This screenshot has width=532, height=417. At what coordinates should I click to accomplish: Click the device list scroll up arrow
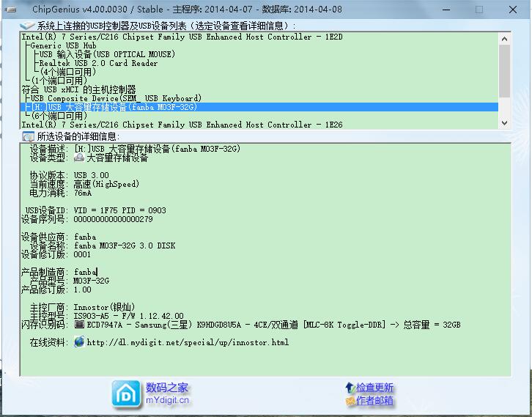(x=504, y=39)
